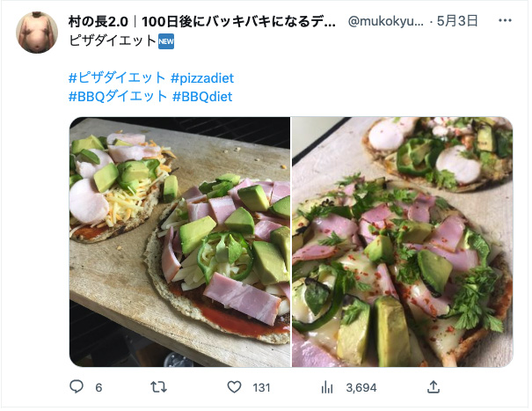The image size is (532, 411).
Task: Open view analytics bar chart icon
Action: point(327,387)
